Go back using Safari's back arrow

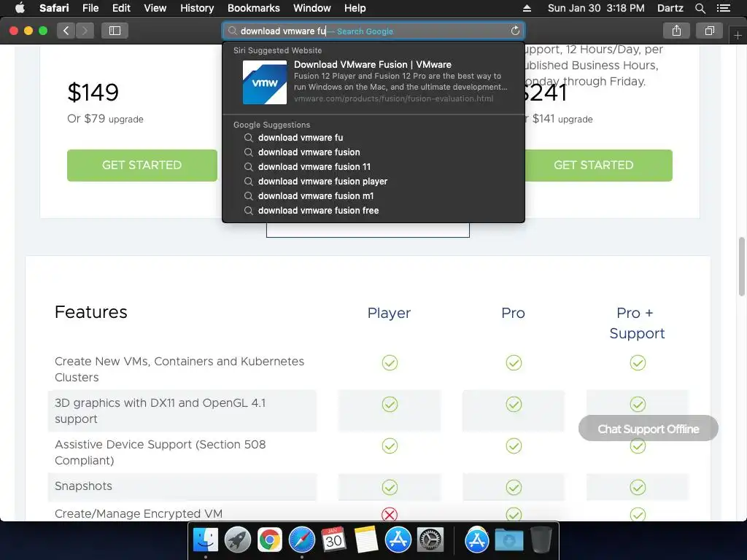pos(66,31)
